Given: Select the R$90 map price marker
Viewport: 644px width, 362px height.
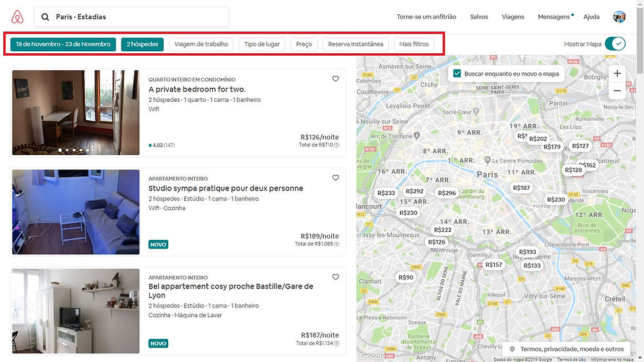Looking at the screenshot, I should click(406, 277).
